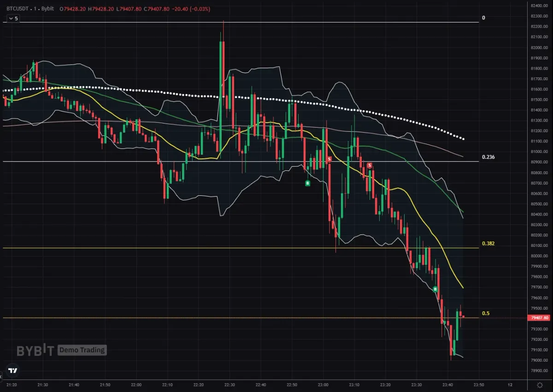Click the 23:00 label on time axis
Viewport: 553px width, 392px height.
click(323, 384)
